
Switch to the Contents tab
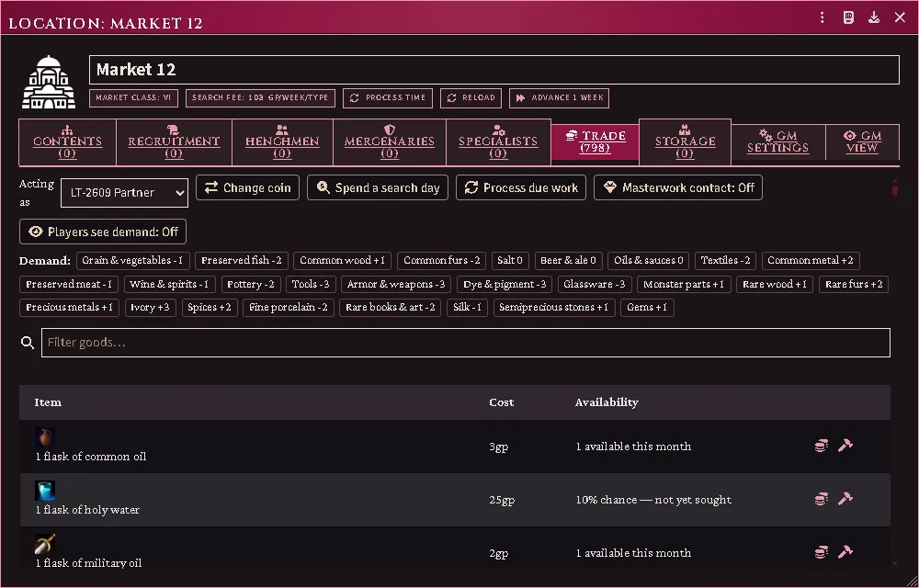pos(67,142)
